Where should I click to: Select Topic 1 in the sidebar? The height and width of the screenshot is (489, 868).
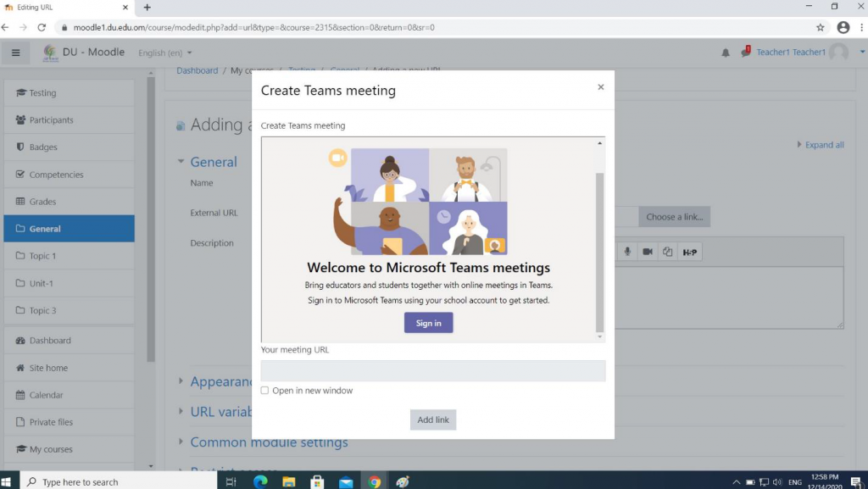coord(42,256)
